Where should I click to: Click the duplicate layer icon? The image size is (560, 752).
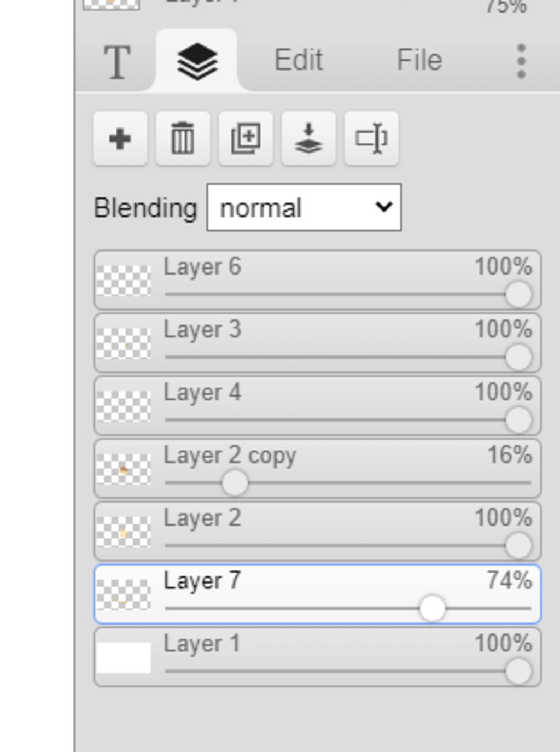tap(246, 138)
